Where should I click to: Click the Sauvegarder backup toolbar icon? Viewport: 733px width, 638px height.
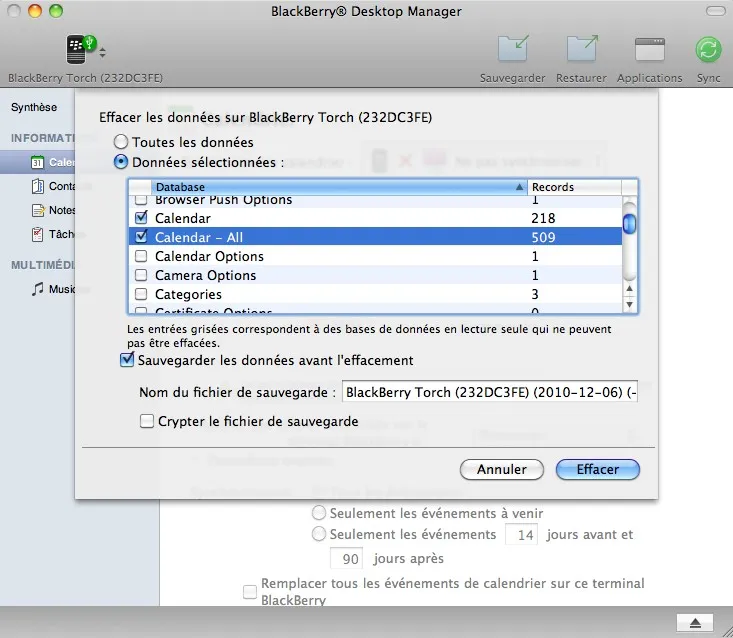[513, 49]
